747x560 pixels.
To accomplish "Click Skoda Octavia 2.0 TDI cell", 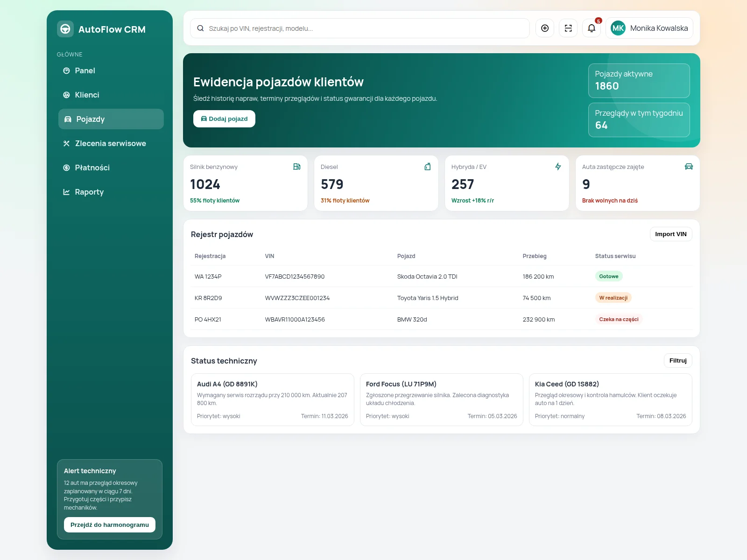I will (427, 277).
